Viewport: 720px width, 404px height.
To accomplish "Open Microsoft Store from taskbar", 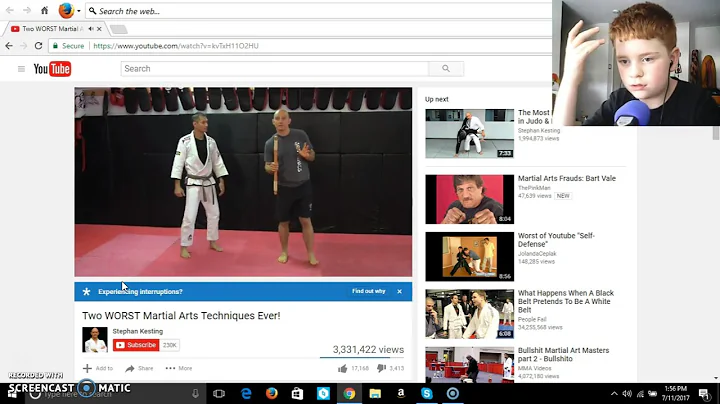I will [298, 393].
